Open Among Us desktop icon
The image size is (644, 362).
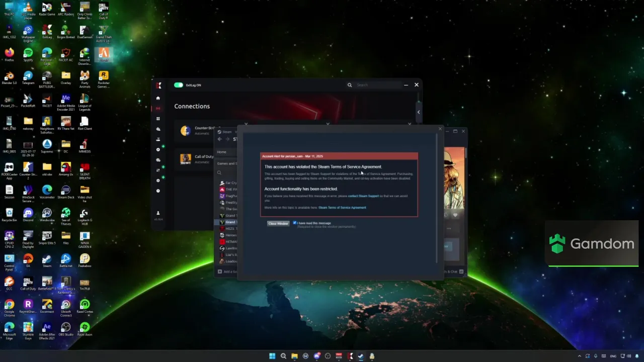(x=66, y=169)
